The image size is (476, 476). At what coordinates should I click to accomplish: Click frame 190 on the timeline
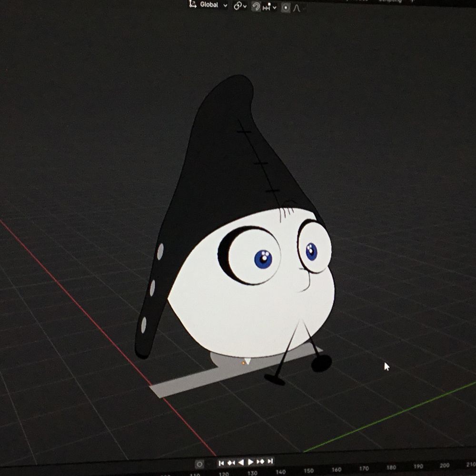pyautogui.click(x=418, y=466)
